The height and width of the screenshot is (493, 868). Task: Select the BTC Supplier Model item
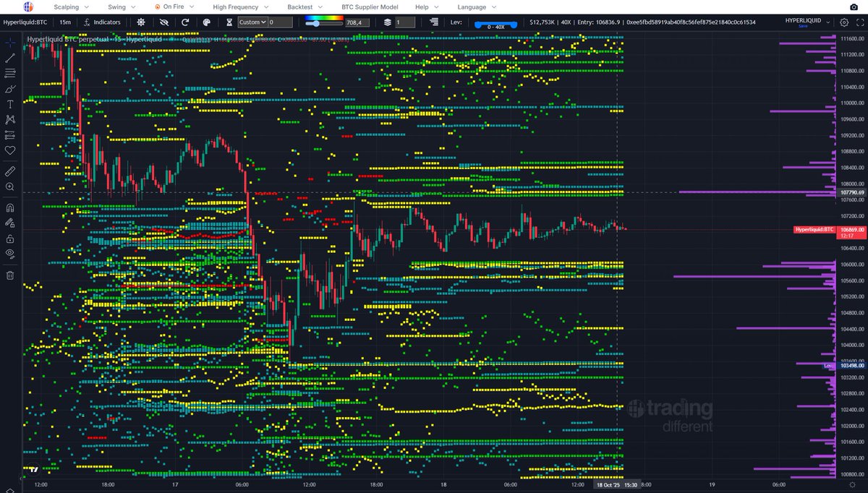370,7
